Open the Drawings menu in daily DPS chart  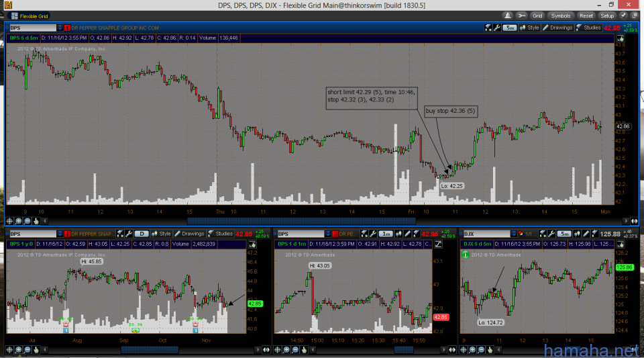tap(189, 234)
